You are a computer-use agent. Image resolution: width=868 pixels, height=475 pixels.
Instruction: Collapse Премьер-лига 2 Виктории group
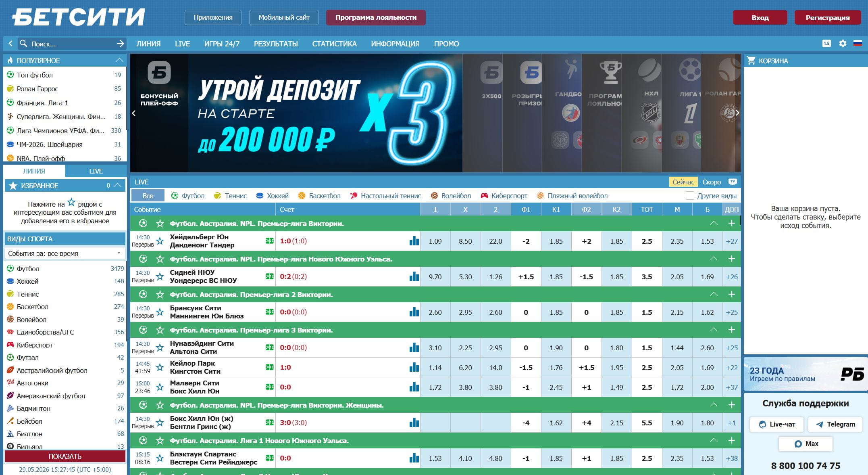point(714,294)
